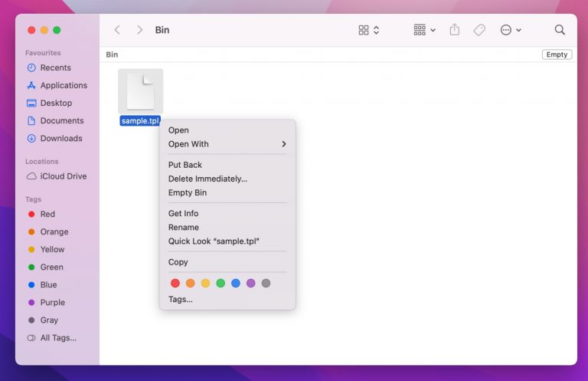Screen dimensions: 588x381
Task: Go forward with the right chevron
Action: (139, 30)
